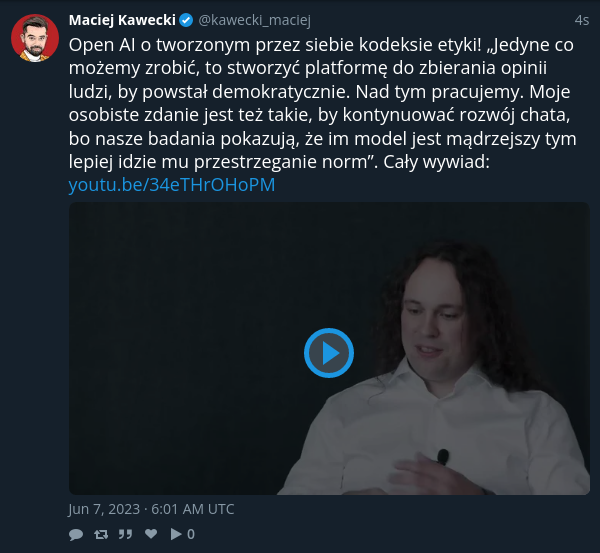
Task: Open the youtu.be/34eTHrOHoPM link
Action: click(172, 184)
